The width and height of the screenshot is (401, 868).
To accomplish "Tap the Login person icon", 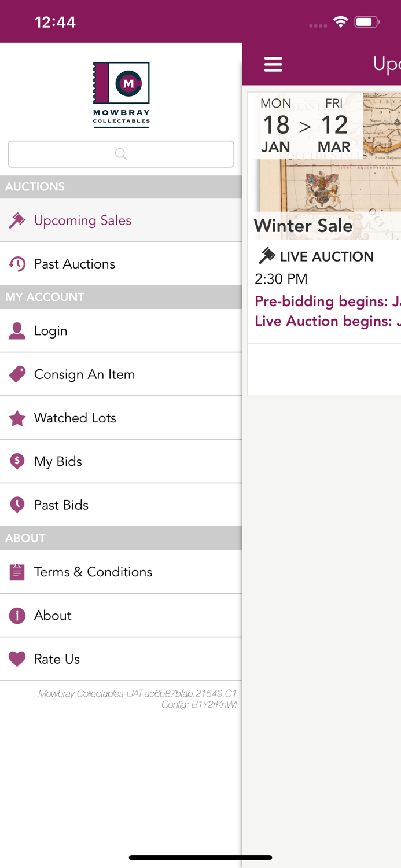I will (17, 330).
